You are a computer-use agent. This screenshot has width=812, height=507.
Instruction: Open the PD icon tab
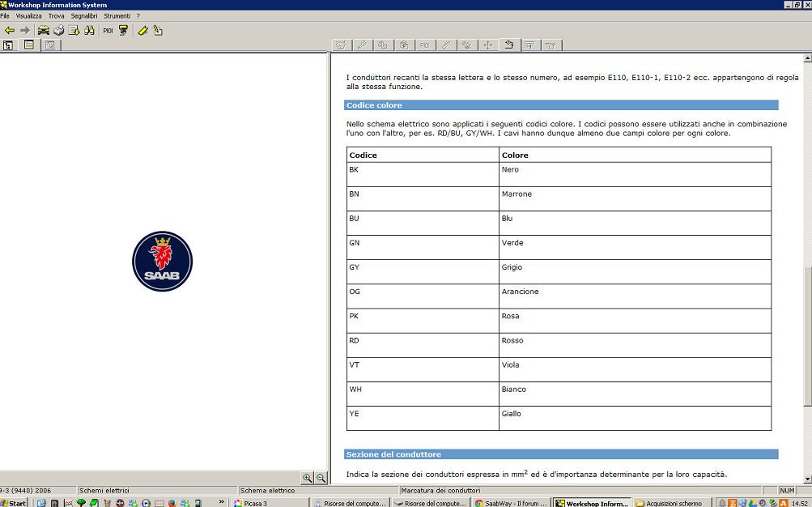[x=425, y=45]
